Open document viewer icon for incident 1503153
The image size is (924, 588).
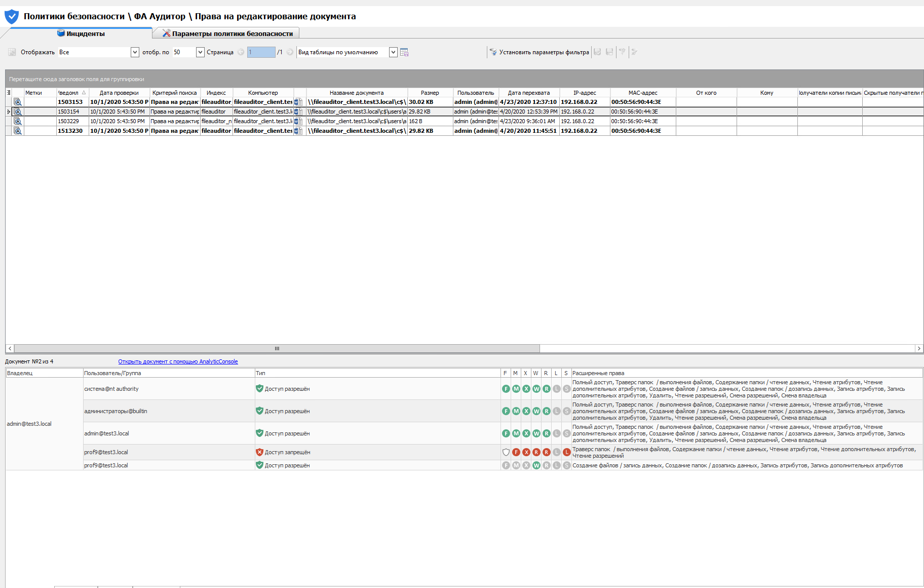click(x=18, y=102)
